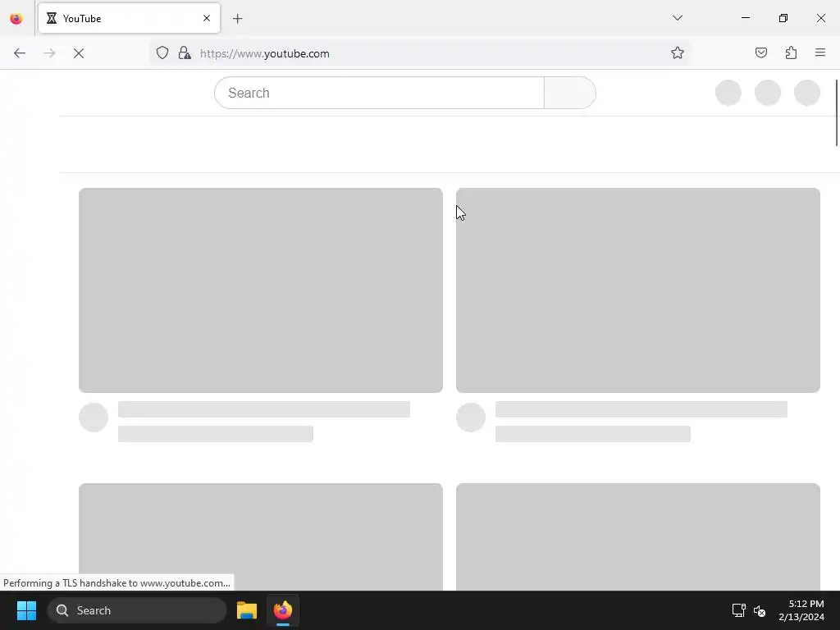Open the tracking protection shield icon
Screen dimensions: 840x630
coord(162,52)
